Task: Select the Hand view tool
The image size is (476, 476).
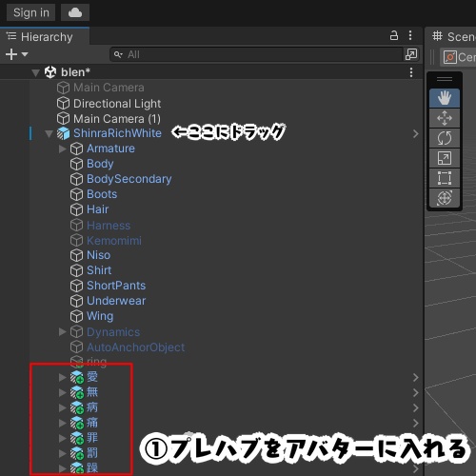Action: (x=445, y=98)
